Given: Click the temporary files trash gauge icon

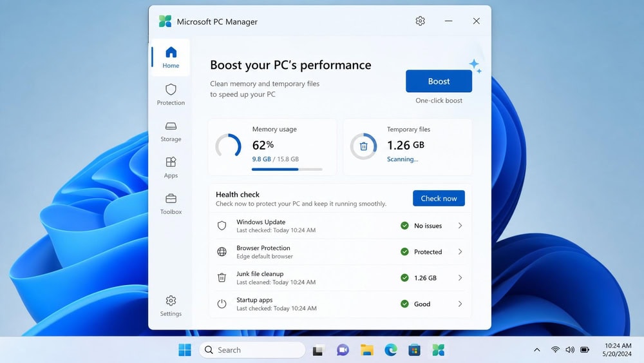Looking at the screenshot, I should [x=363, y=146].
